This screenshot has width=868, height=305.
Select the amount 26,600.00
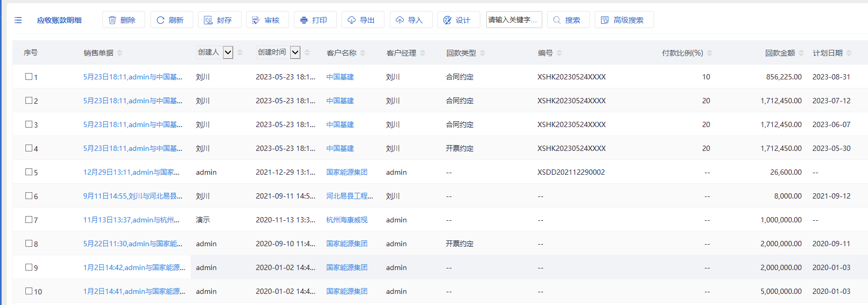point(786,172)
